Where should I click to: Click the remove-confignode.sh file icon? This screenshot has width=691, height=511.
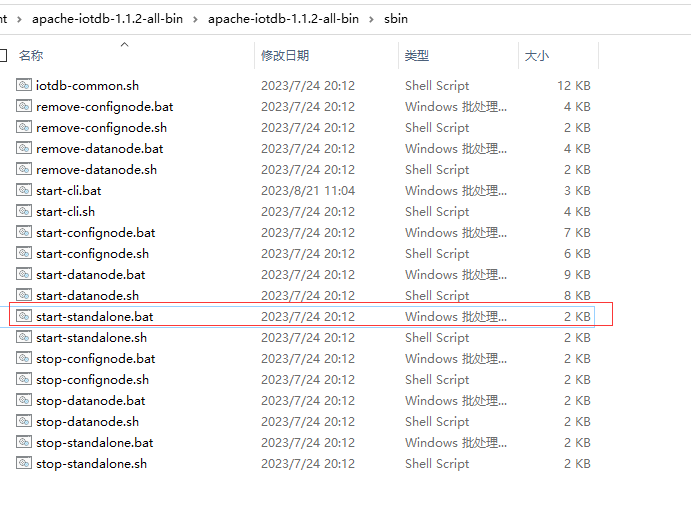pyautogui.click(x=24, y=127)
